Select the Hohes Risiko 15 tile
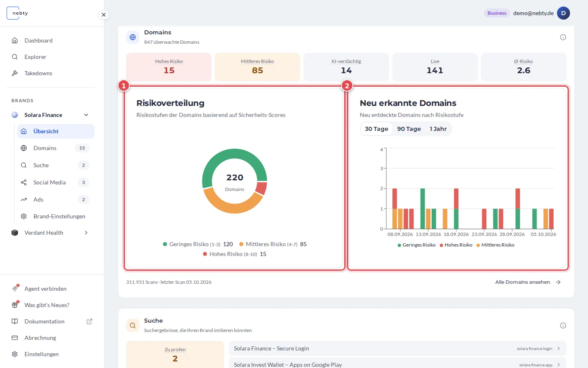 pos(169,67)
